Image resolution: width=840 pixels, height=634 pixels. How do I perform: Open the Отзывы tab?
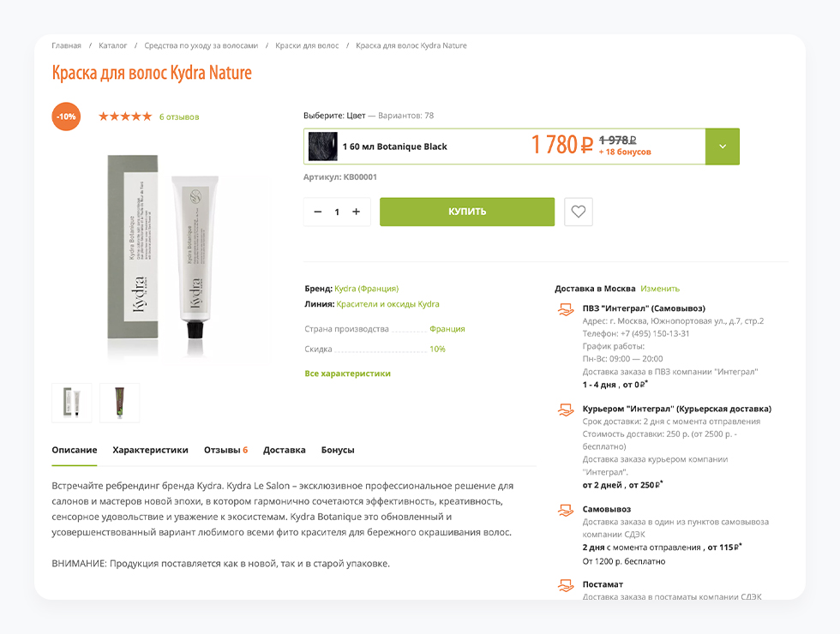[x=225, y=450]
